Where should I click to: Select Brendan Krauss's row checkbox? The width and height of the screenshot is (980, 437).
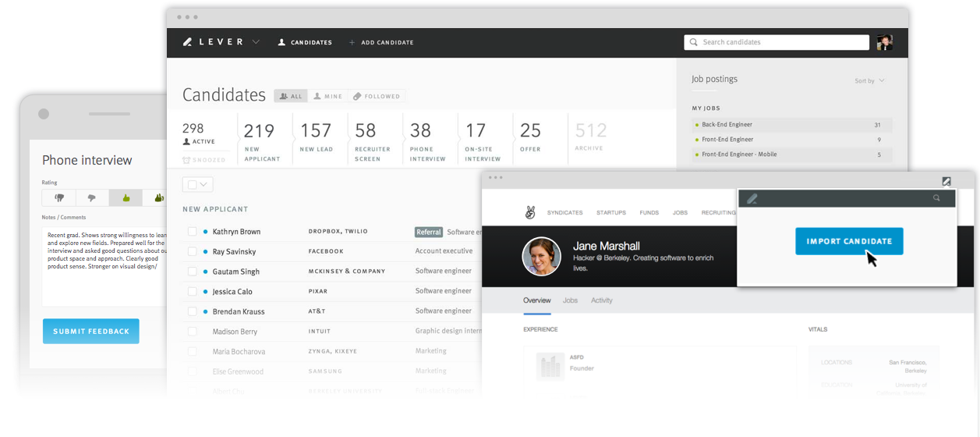pos(192,311)
